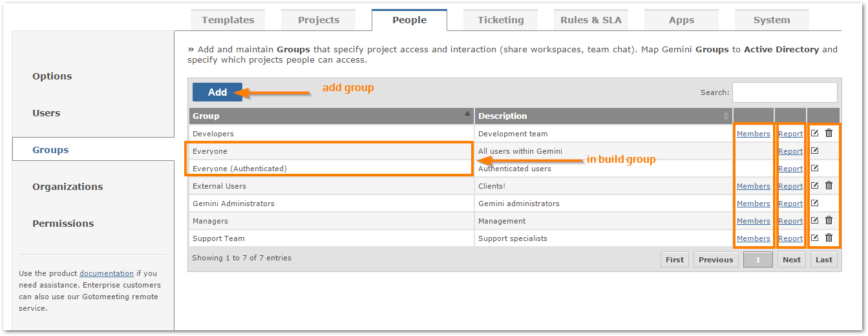This screenshot has height=336, width=868.
Task: Switch to the Ticketing tab
Action: [501, 20]
